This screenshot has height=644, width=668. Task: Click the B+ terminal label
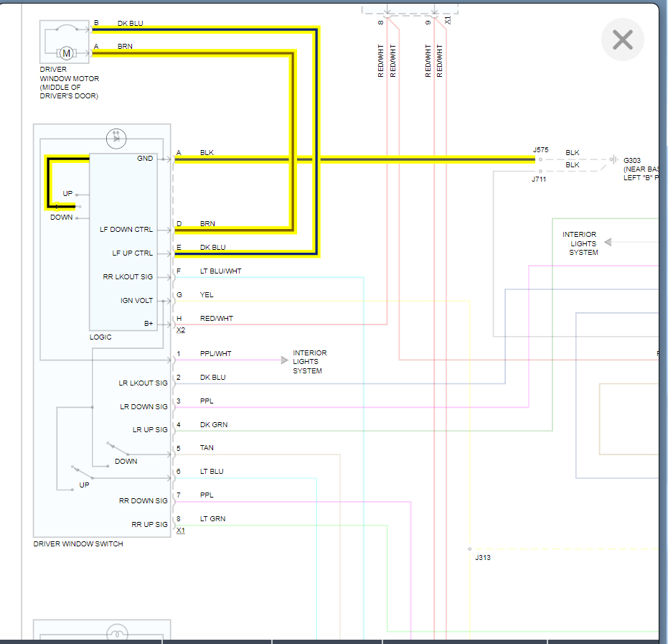149,324
